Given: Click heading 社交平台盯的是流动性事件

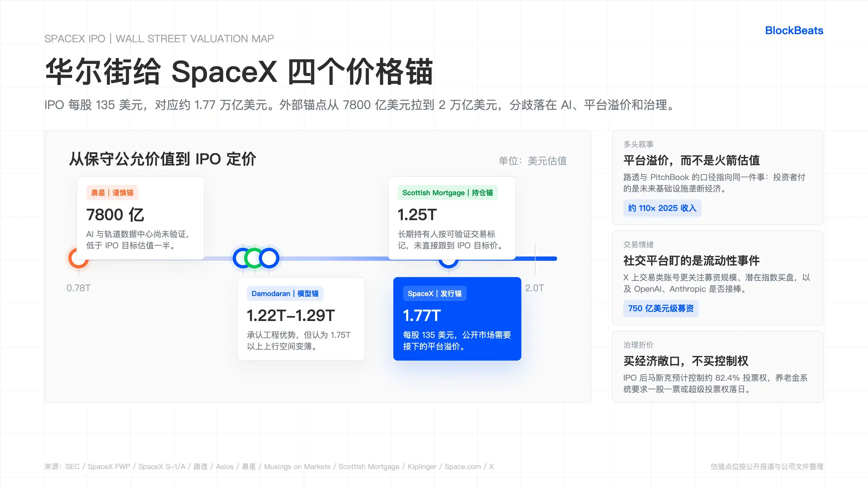Looking at the screenshot, I should pos(691,260).
